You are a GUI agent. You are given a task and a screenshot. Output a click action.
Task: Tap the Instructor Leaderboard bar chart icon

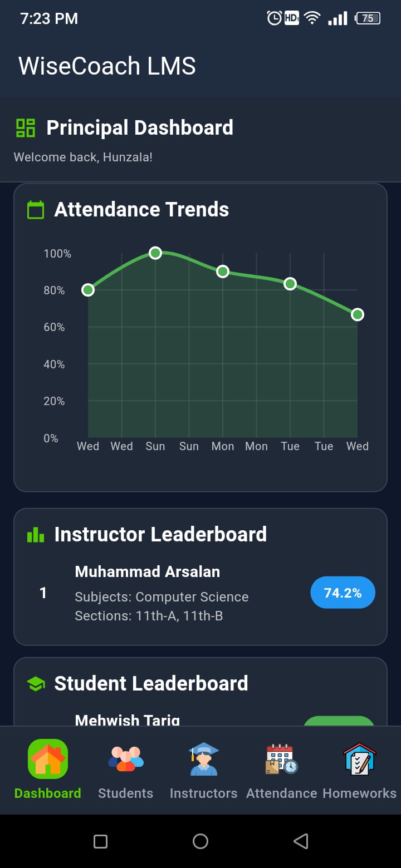click(x=36, y=535)
